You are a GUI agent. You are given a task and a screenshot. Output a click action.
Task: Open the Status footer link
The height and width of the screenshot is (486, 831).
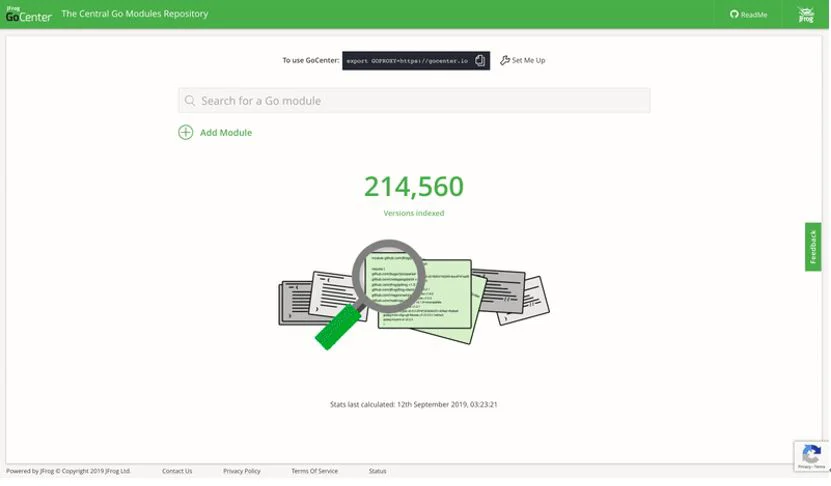click(377, 471)
